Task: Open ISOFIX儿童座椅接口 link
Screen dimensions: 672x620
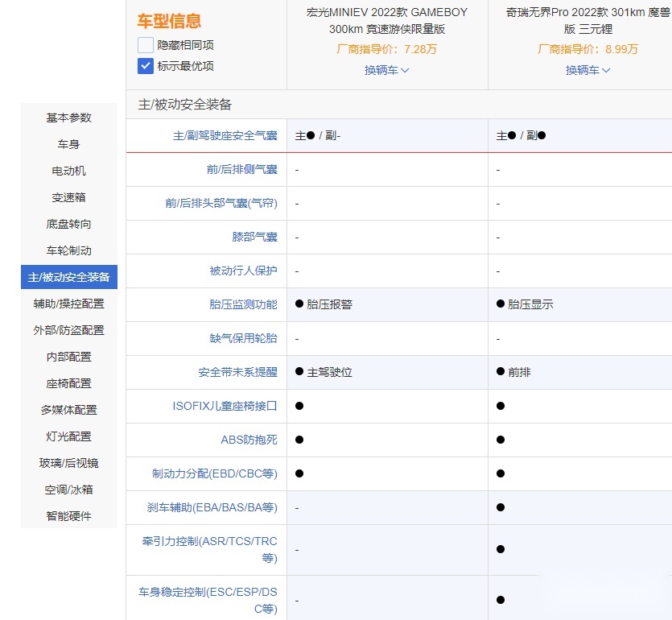Action: (x=225, y=406)
